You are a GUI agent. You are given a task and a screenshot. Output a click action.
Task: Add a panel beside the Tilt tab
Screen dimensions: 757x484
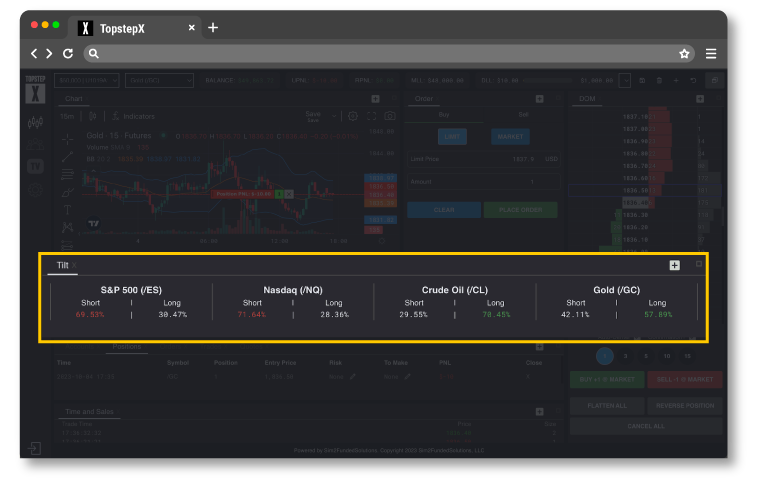[675, 265]
